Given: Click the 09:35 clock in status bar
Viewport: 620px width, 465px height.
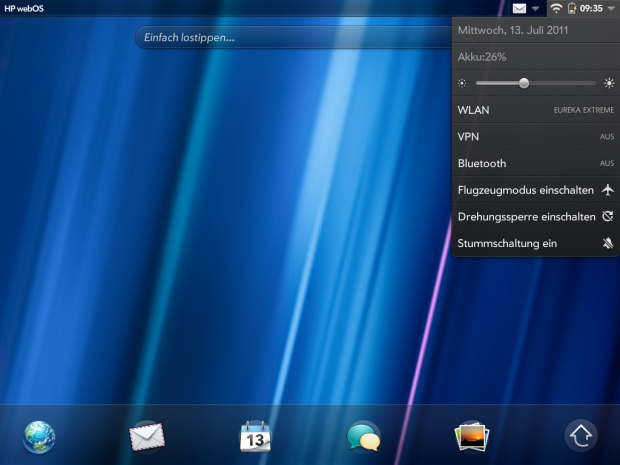Looking at the screenshot, I should click(591, 8).
